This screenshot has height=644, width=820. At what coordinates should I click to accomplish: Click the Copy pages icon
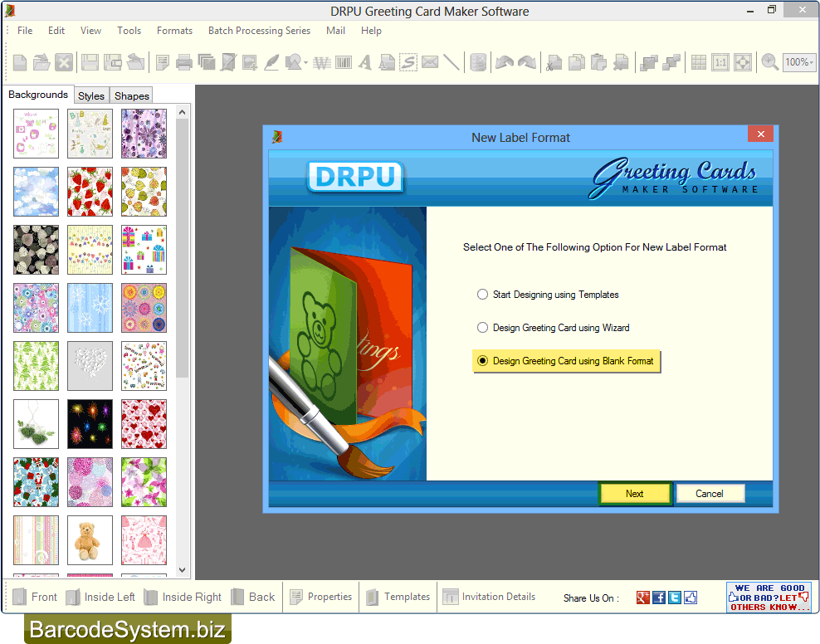point(576,63)
